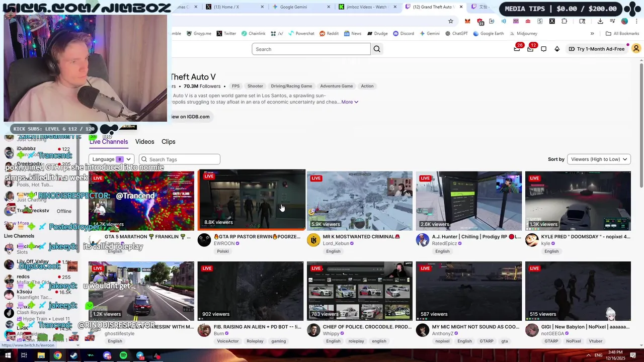Image resolution: width=644 pixels, height=362 pixels.
Task: Open the browser Downloads arrow icon
Action: (600, 21)
